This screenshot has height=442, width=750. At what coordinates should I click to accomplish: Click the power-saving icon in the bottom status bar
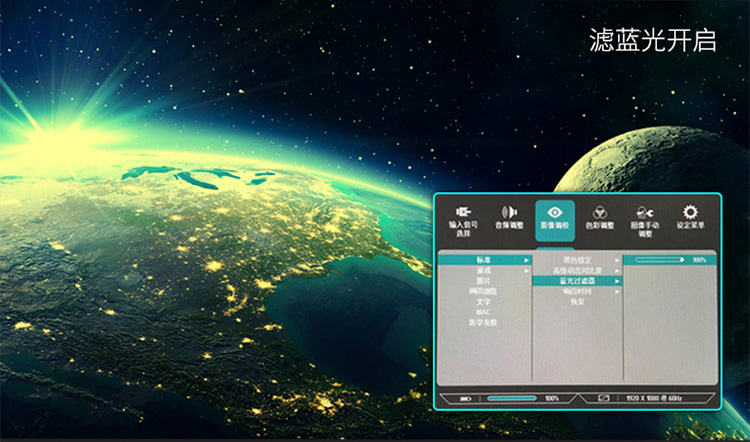tap(465, 398)
